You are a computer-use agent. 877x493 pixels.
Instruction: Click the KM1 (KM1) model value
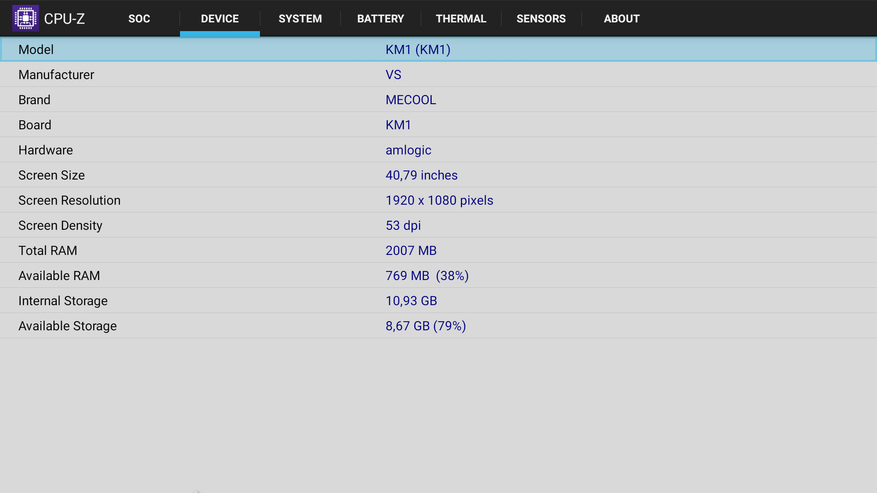tap(418, 50)
